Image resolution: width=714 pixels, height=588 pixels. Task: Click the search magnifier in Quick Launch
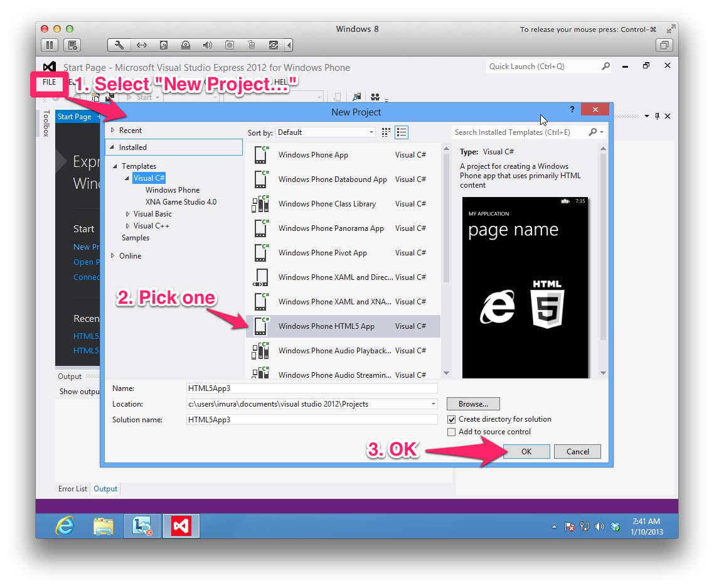(605, 67)
